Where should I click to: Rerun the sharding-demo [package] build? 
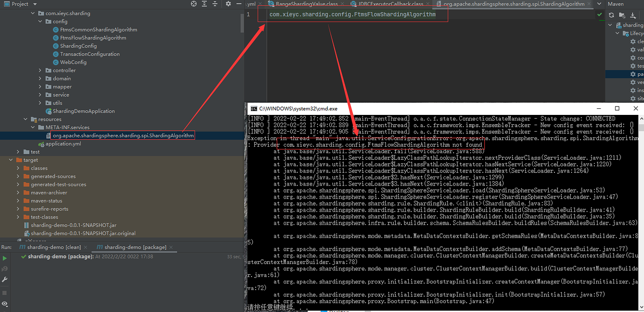coord(5,258)
